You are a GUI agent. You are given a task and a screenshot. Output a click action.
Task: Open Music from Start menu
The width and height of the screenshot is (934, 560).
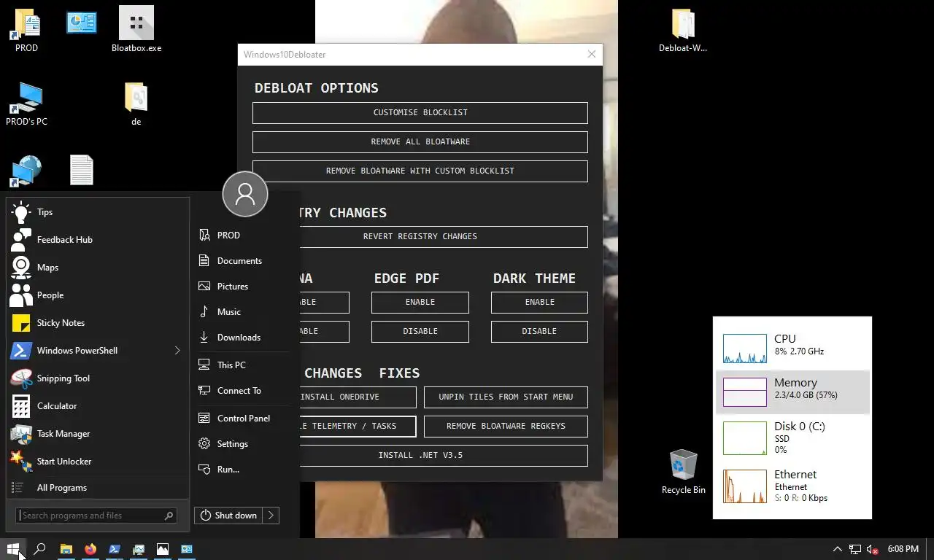click(242, 312)
